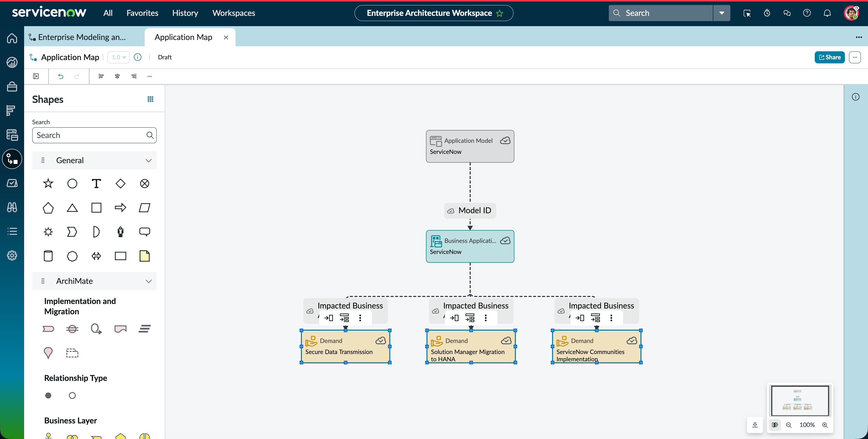Select the circle shape in General
868x439 pixels.
tap(72, 184)
